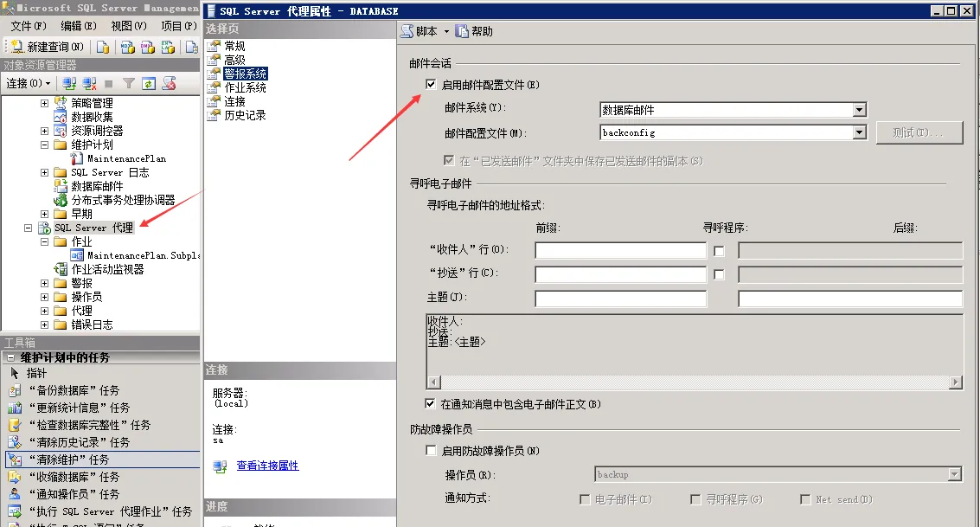Image resolution: width=980 pixels, height=527 pixels.
Task: Select the 分布式事务处理协调器 icon
Action: point(61,200)
